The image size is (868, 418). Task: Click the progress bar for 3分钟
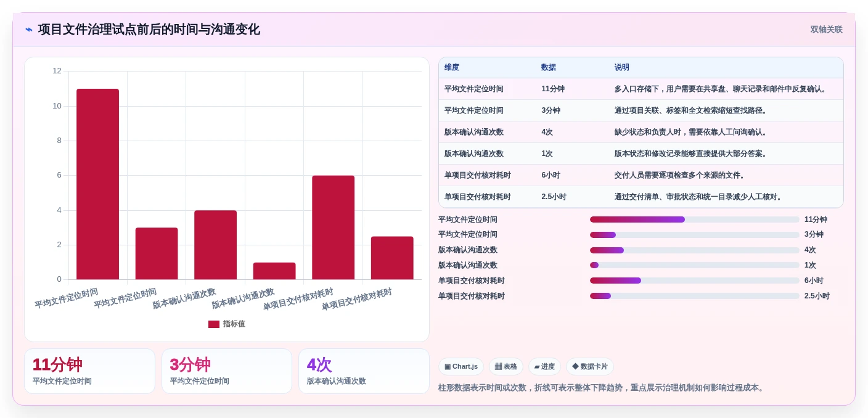[x=695, y=235]
